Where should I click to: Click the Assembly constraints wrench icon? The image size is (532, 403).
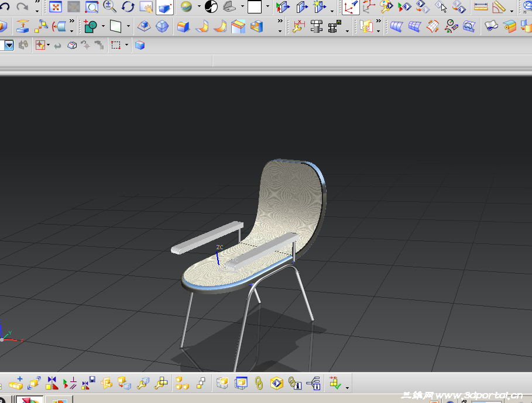tap(161, 383)
